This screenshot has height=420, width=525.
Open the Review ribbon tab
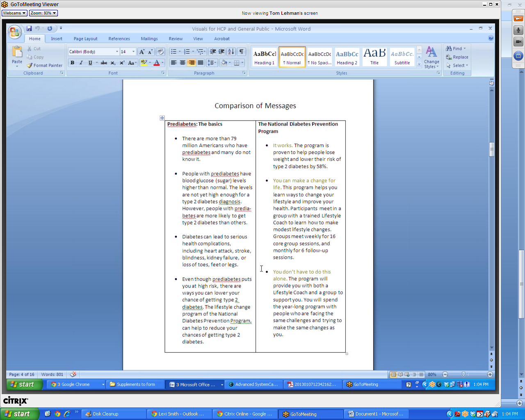[176, 39]
